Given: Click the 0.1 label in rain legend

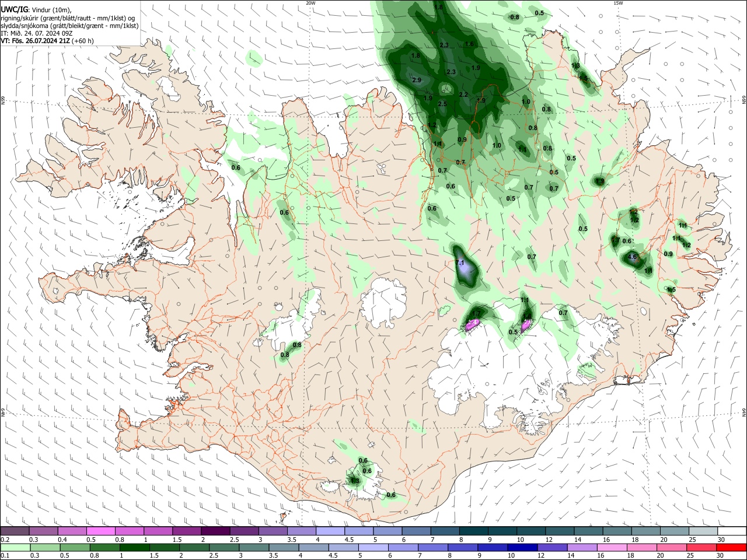Looking at the screenshot, I should (5, 556).
